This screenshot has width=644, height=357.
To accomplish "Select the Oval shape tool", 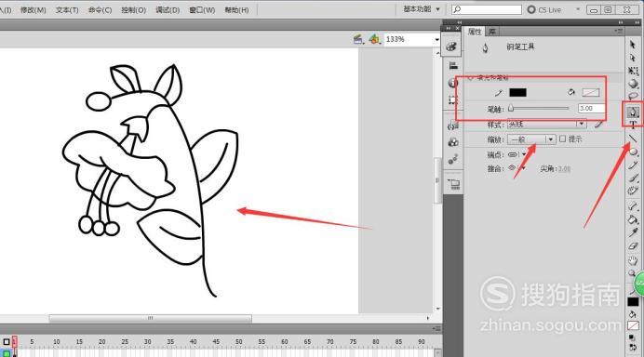I will [633, 152].
